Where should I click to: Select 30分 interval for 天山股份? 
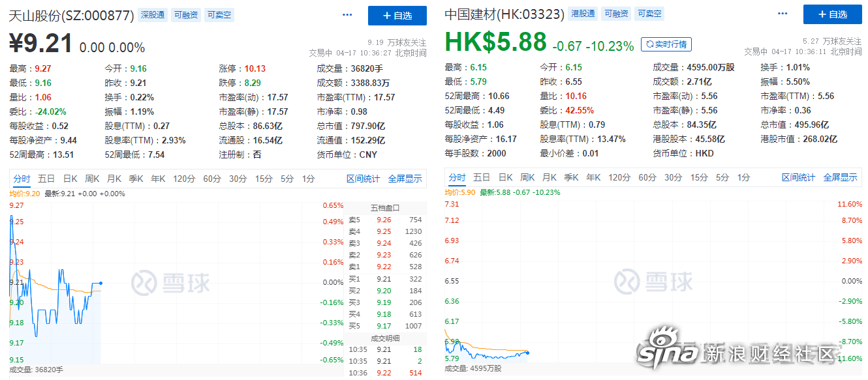point(238,179)
